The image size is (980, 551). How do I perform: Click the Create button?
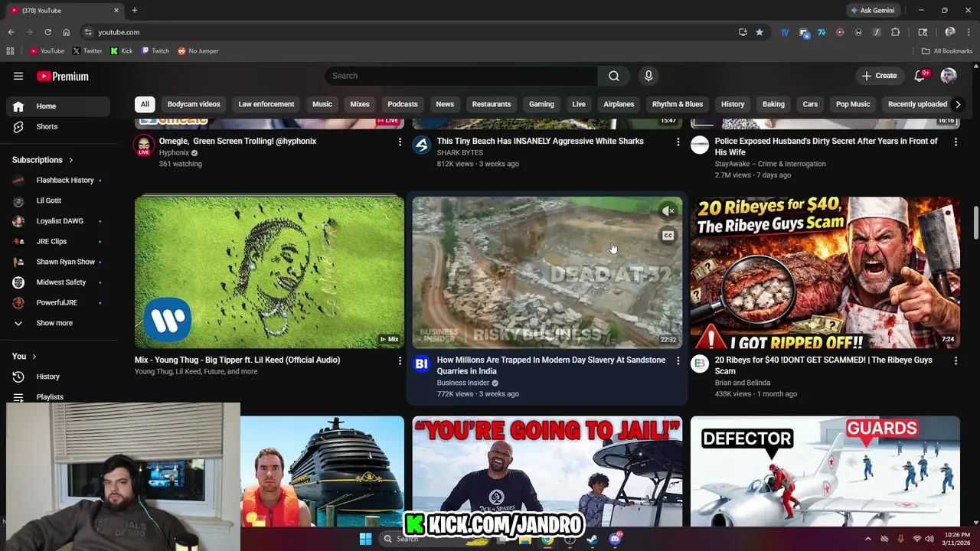[x=879, y=76]
